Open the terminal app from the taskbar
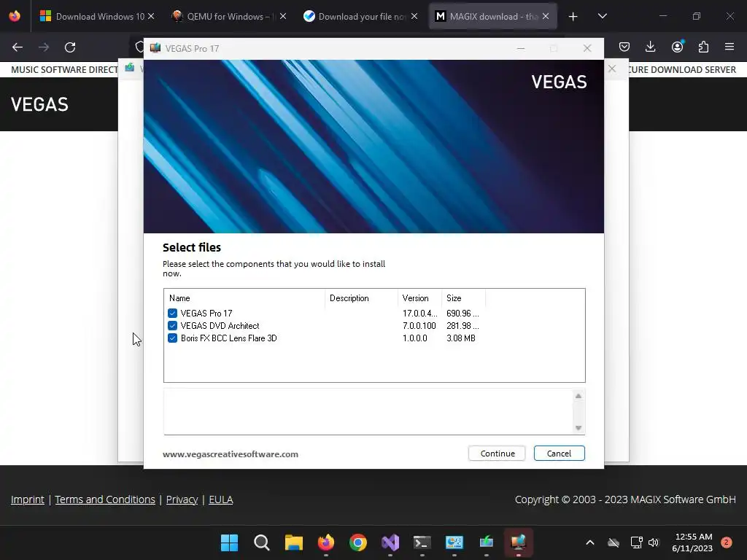This screenshot has width=747, height=560. pos(422,542)
